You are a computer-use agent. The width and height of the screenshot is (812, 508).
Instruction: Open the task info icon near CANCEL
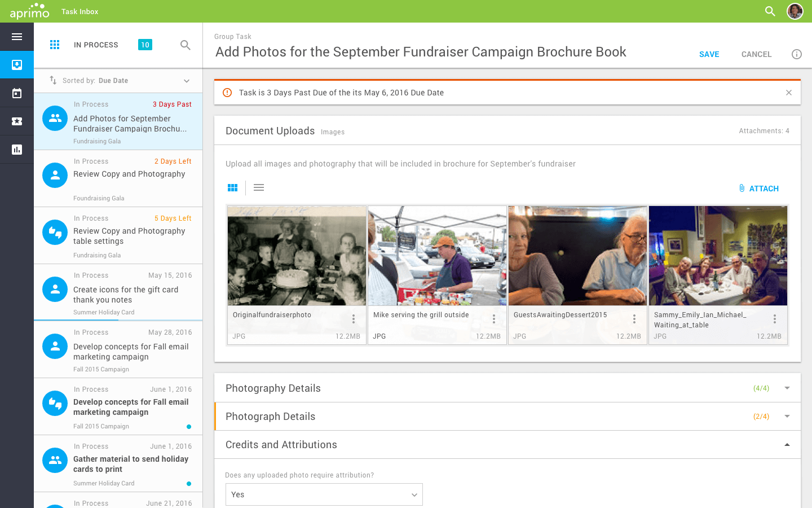coord(797,54)
